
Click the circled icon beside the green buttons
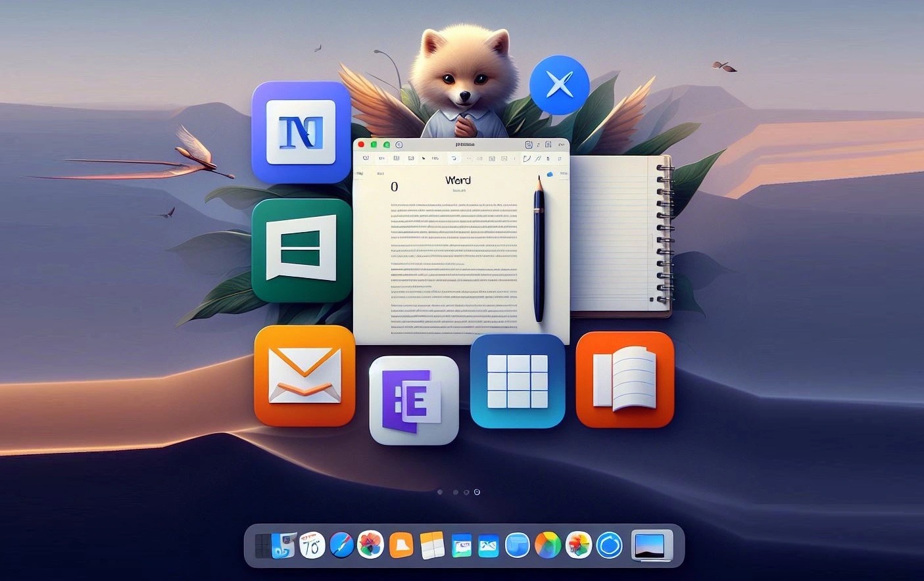click(399, 145)
